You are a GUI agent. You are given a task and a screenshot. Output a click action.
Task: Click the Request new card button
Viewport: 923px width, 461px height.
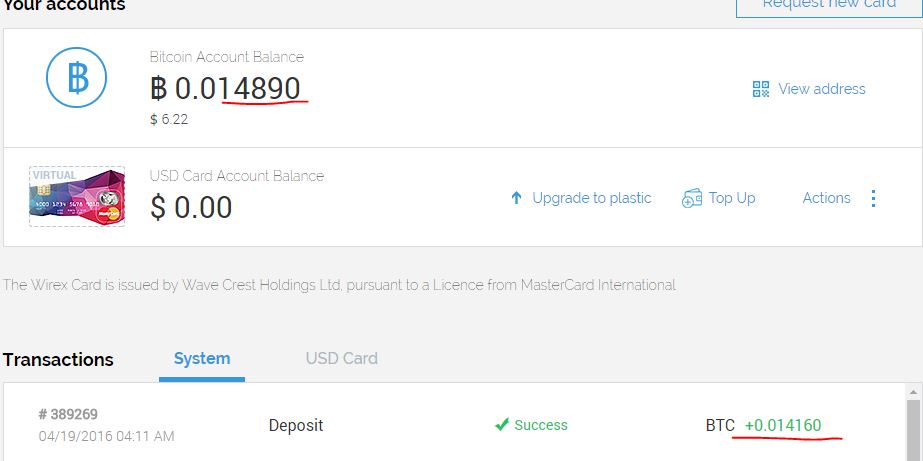829,5
